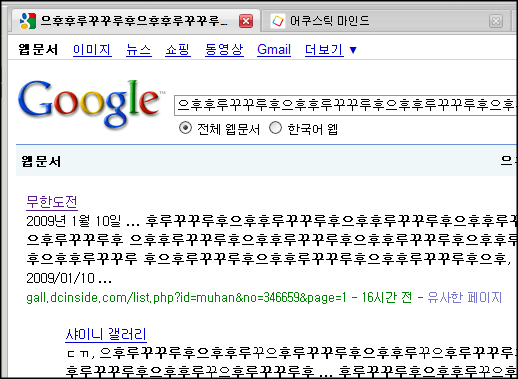518x379 pixels.
Task: Open the 이미지 search link
Action: point(92,50)
